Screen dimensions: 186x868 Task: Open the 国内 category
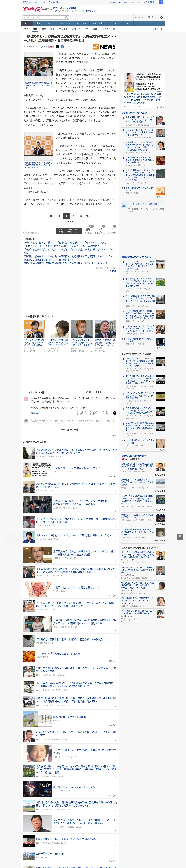point(35,29)
